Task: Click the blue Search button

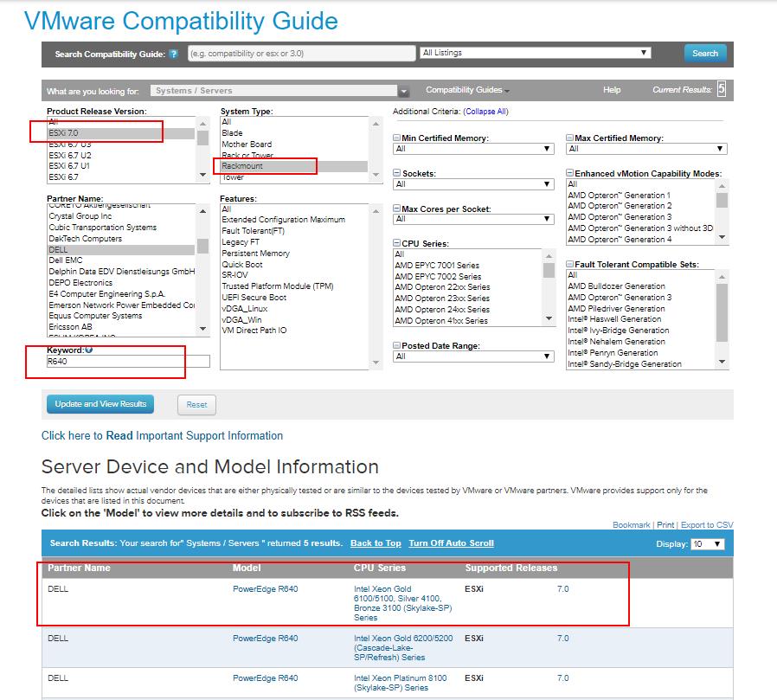Action: click(x=704, y=53)
